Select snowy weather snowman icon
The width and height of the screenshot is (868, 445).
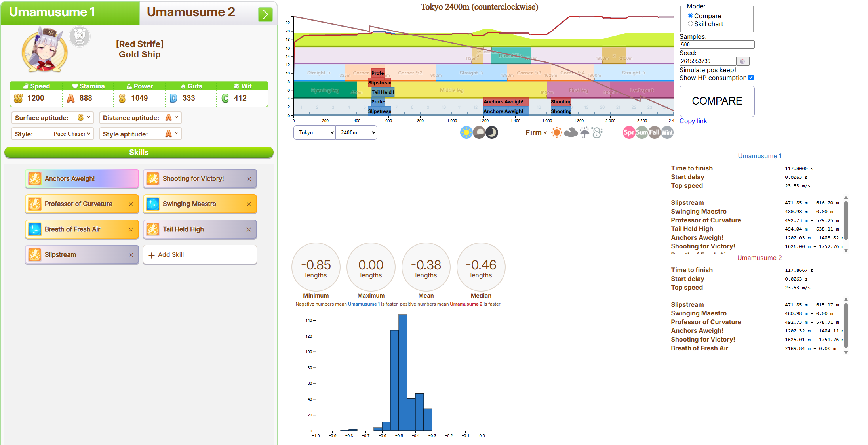click(597, 132)
